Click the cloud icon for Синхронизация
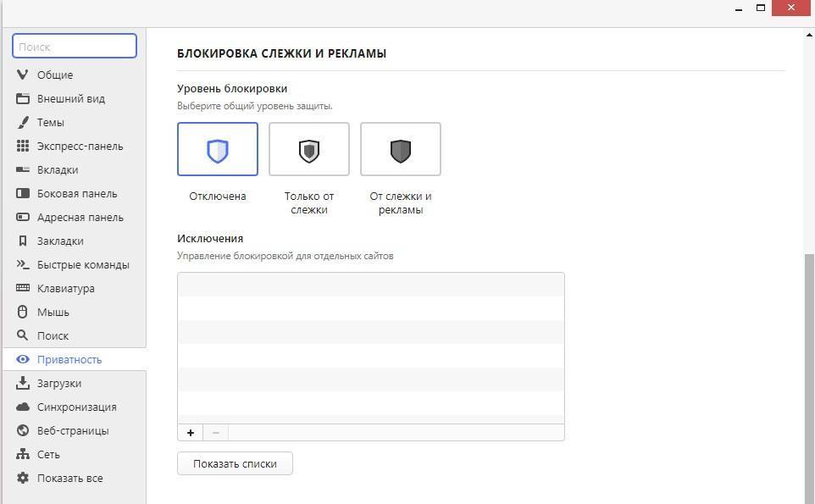Image resolution: width=815 pixels, height=504 pixels. pos(23,407)
